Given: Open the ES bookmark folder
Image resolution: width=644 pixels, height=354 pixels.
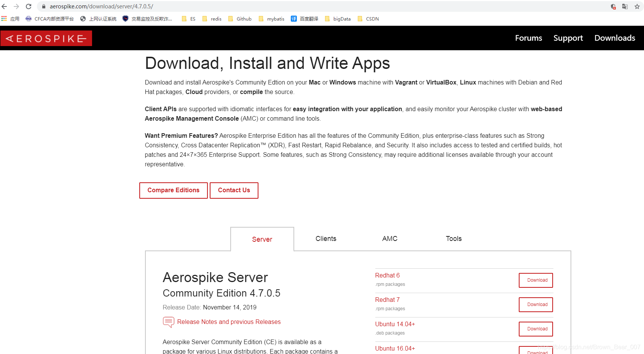Looking at the screenshot, I should click(189, 19).
